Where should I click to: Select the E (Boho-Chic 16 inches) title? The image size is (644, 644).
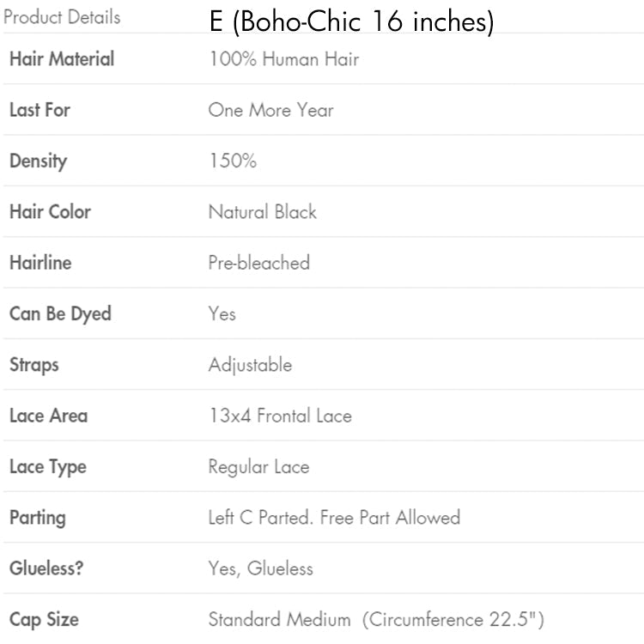(351, 22)
